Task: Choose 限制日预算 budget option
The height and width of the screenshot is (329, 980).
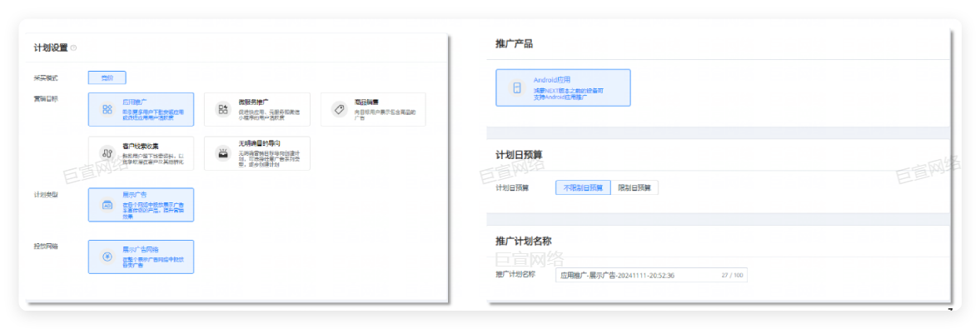Action: 634,187
